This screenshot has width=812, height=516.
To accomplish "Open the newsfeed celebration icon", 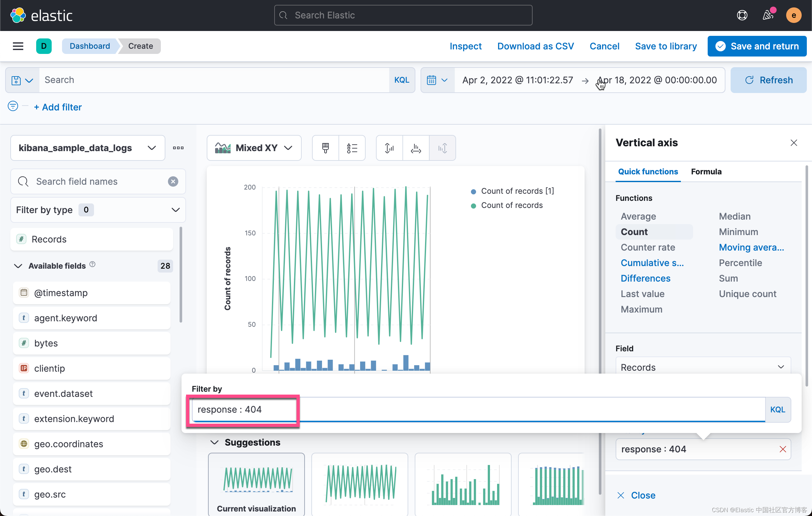I will pos(768,15).
